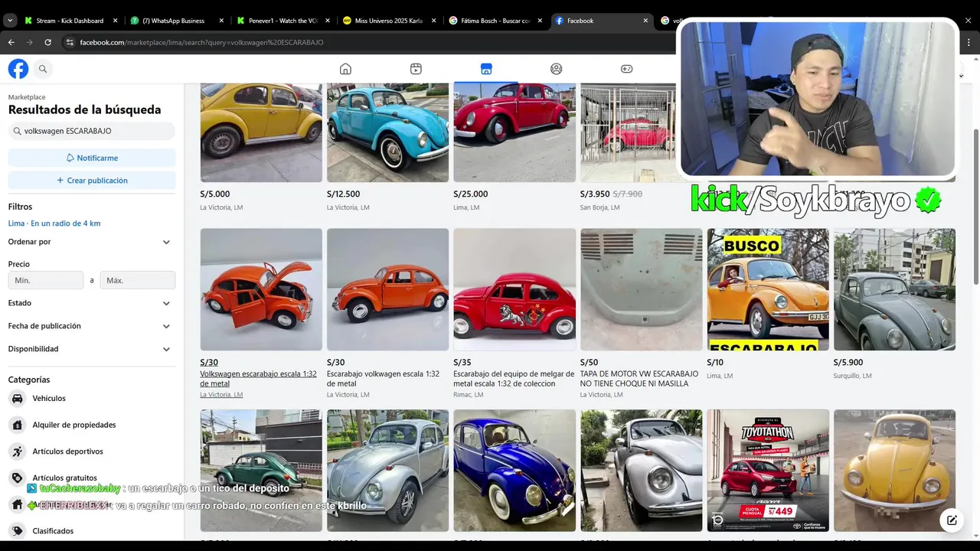Open the new message compose icon
Viewport: 980px width, 551px height.
click(952, 520)
